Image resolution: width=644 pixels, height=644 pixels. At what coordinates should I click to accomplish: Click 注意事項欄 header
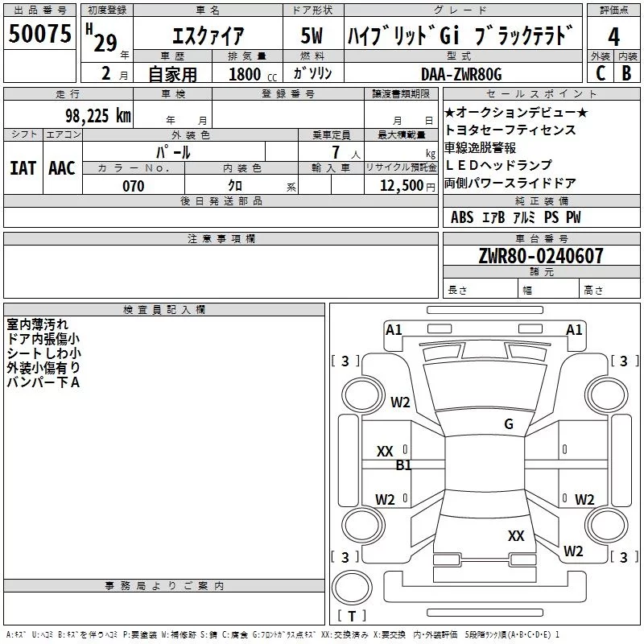coord(221,238)
